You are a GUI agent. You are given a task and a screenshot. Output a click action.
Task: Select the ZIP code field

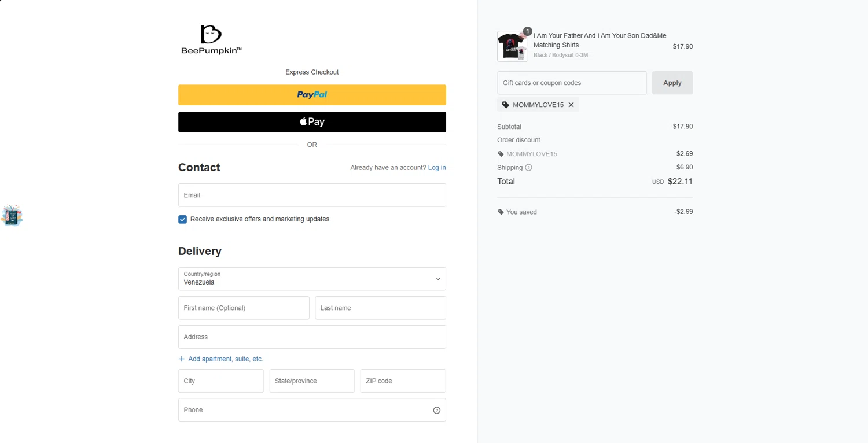(x=403, y=381)
